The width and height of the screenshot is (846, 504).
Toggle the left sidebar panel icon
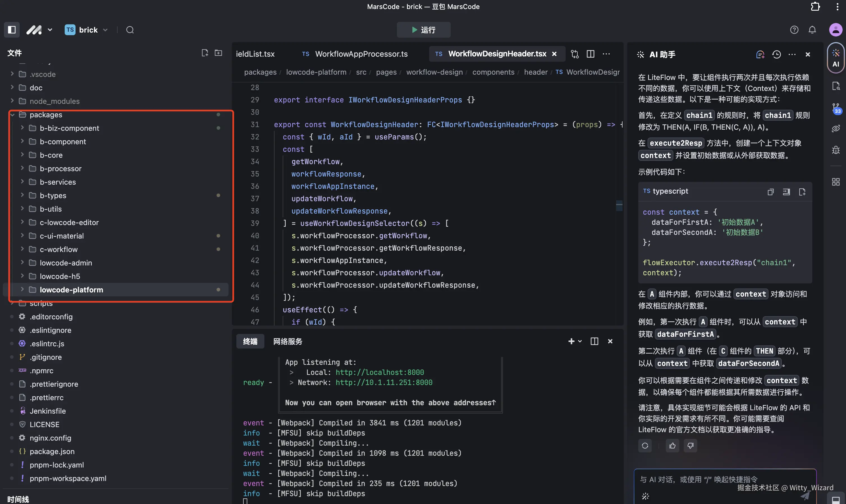pos(12,30)
